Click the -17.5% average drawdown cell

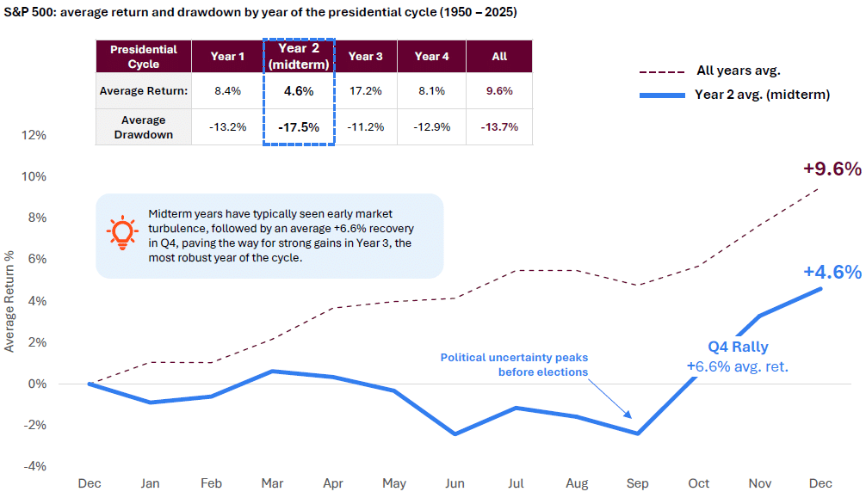pyautogui.click(x=298, y=126)
